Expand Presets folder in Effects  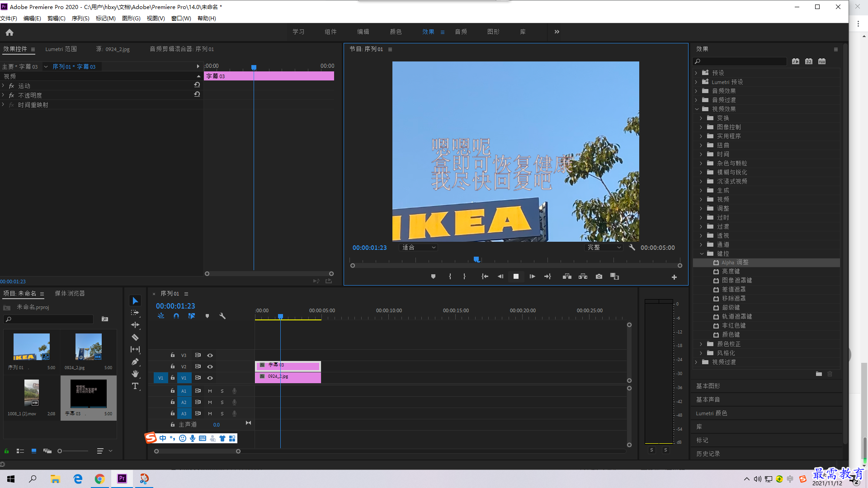(x=696, y=73)
